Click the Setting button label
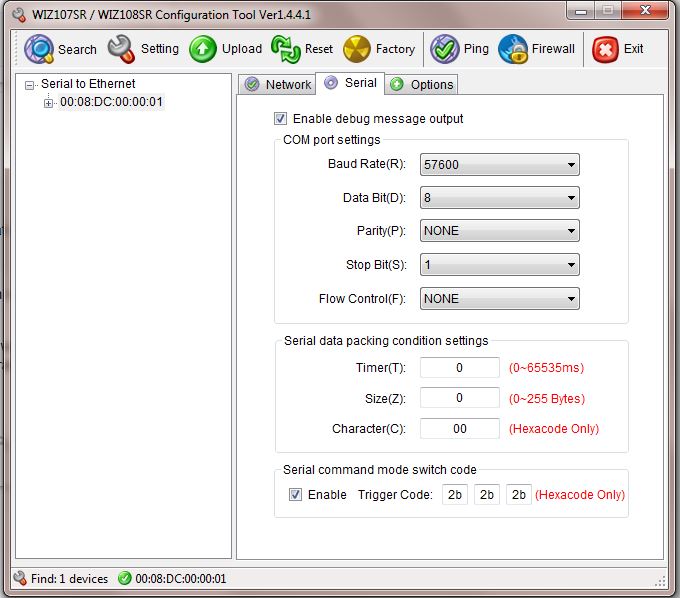680x598 pixels. (160, 49)
